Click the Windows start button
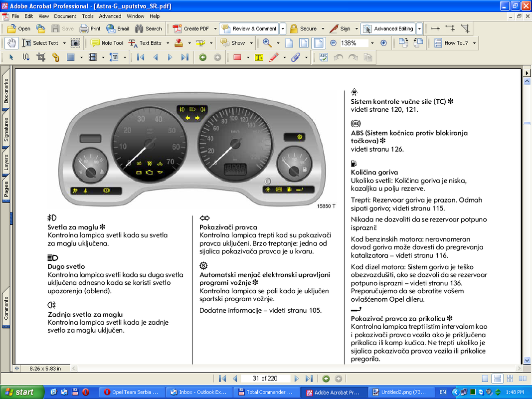The image size is (532, 399). tap(21, 392)
